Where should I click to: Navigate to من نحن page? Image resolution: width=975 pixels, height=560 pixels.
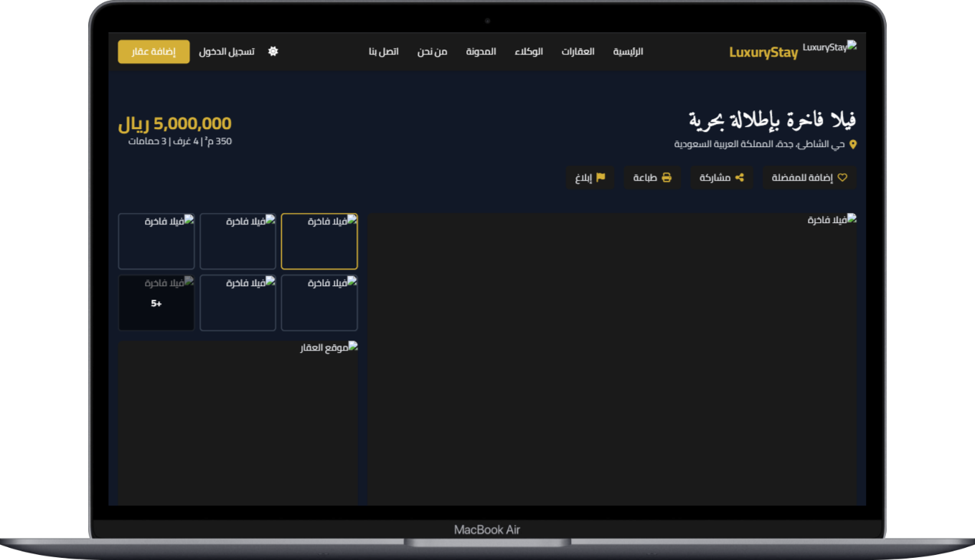click(432, 52)
